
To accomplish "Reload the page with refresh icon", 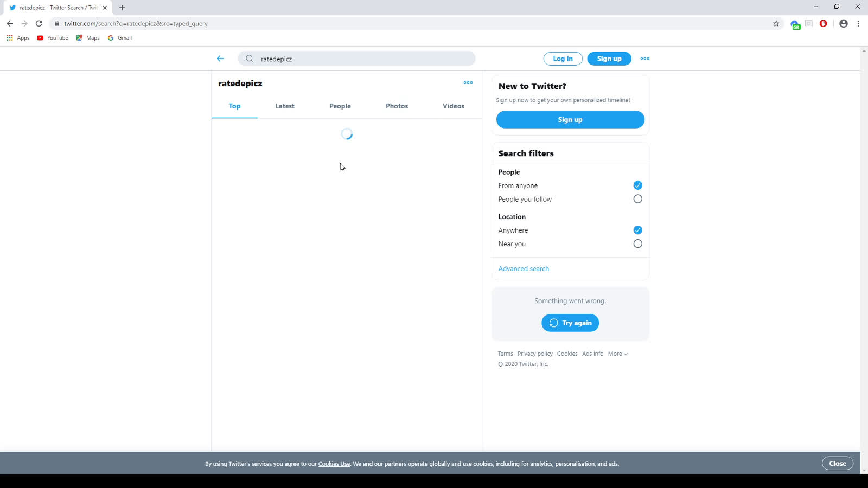I will (x=39, y=23).
